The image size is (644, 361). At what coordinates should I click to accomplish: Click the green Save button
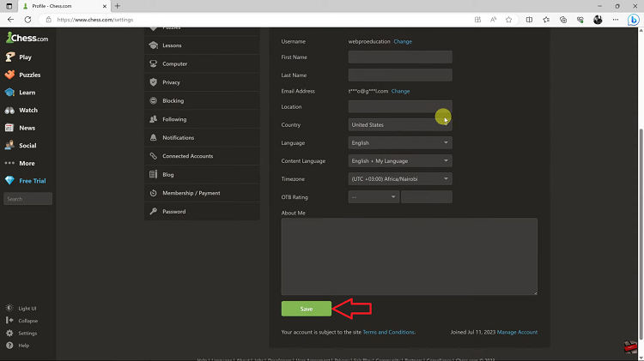point(307,309)
